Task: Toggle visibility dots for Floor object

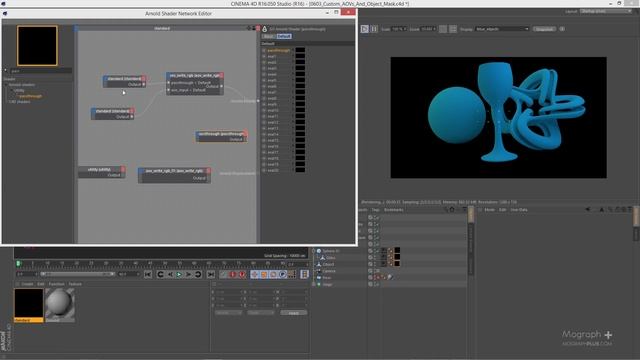Action: click(x=376, y=278)
